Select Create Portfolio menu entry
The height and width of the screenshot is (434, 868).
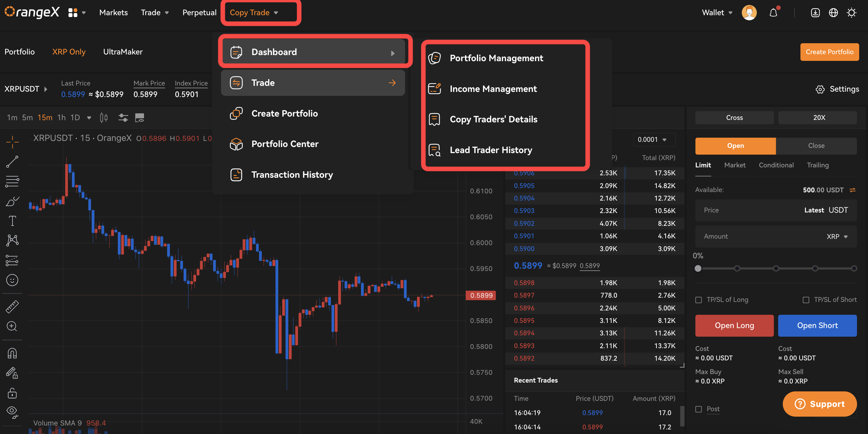pos(285,114)
